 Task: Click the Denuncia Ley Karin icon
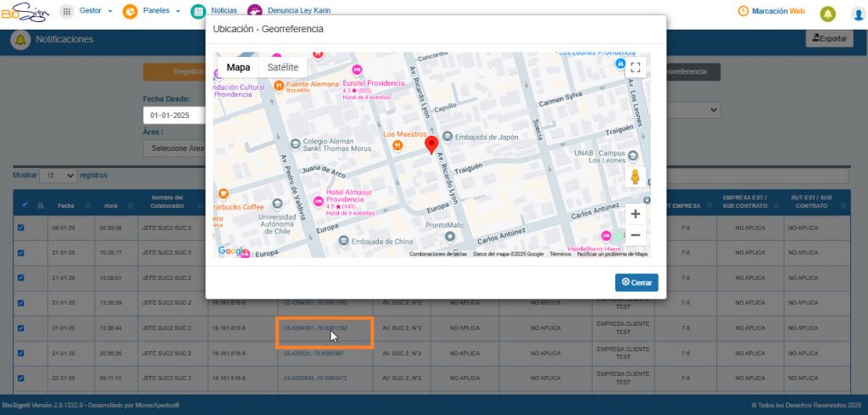[254, 12]
